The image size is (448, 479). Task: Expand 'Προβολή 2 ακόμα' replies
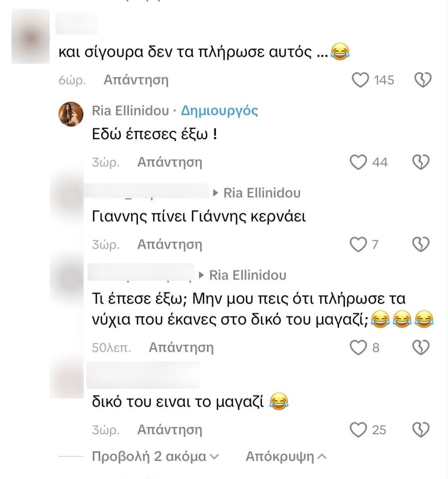[x=155, y=457]
